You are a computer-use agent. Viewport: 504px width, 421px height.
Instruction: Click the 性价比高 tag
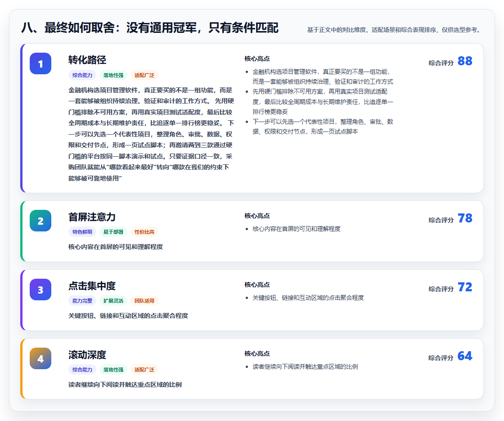click(x=144, y=232)
